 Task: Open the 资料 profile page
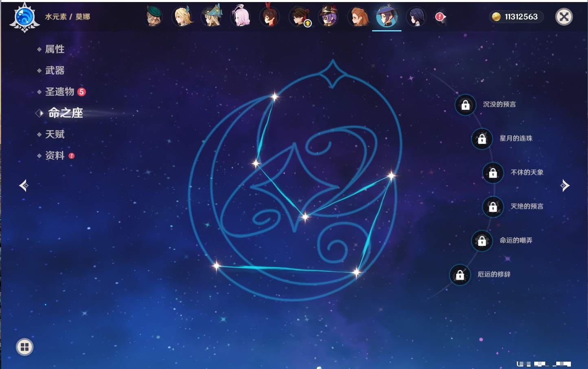tap(55, 155)
